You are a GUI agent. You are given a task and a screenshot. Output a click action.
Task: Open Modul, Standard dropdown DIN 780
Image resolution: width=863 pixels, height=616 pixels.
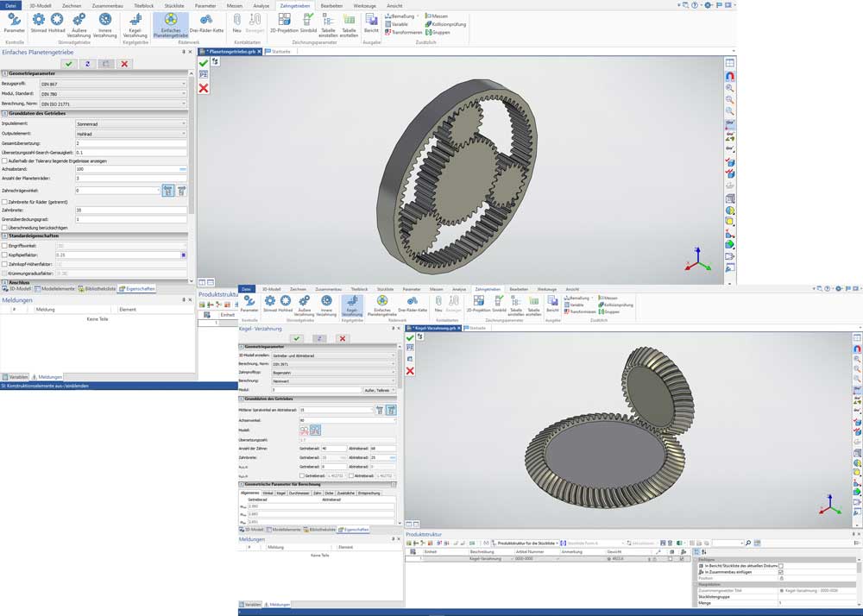pyautogui.click(x=113, y=94)
